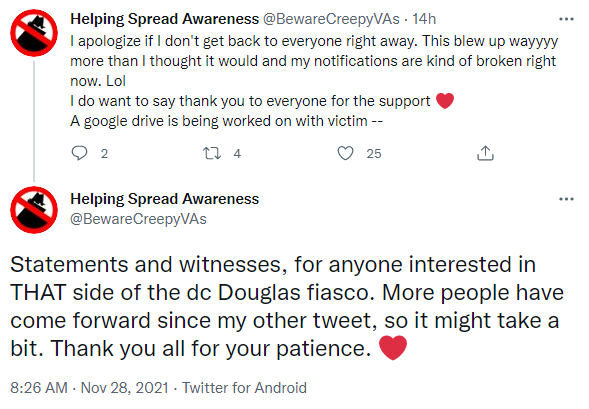Viewport: 589px width, 409px height.
Task: Click the reply icon on first tweet
Action: click(79, 153)
